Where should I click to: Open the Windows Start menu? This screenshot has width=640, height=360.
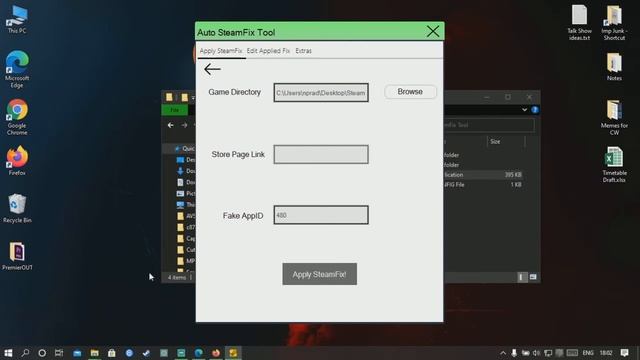click(x=8, y=353)
